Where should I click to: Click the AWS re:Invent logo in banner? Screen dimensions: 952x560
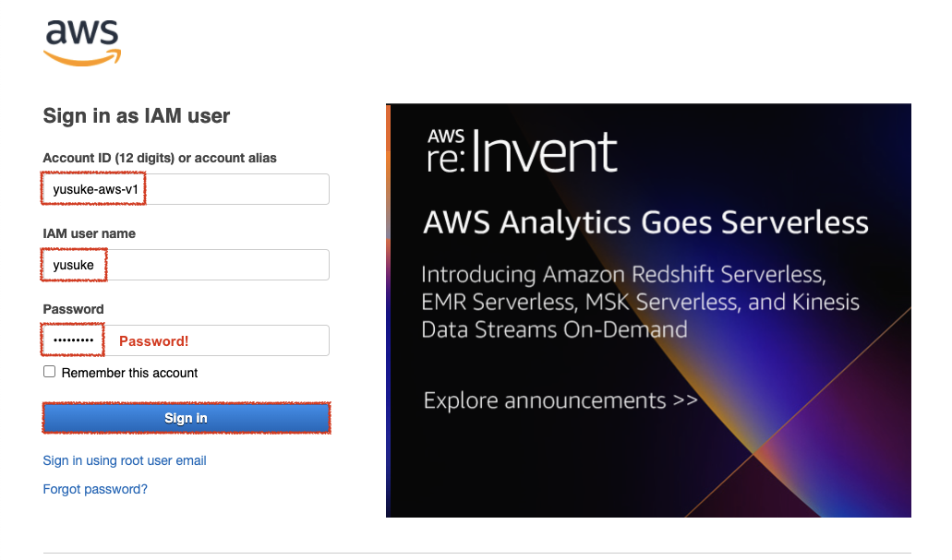[522, 151]
